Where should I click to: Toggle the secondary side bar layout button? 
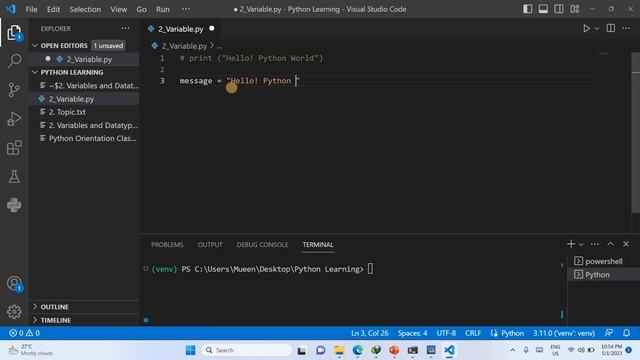(559, 9)
